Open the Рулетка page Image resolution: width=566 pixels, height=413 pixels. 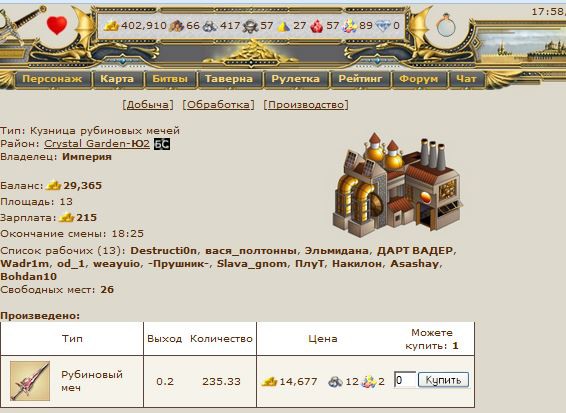(296, 79)
